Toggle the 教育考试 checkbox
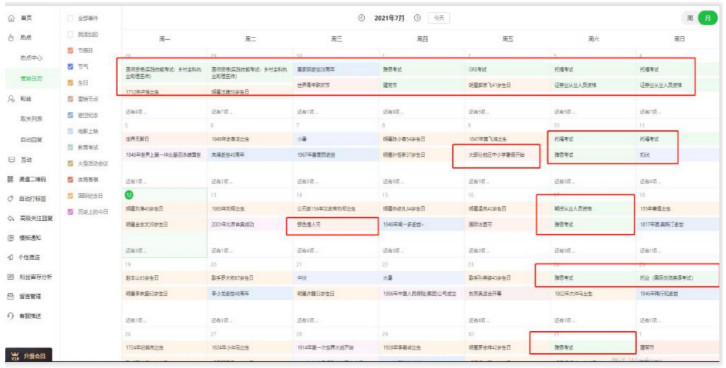 point(70,147)
